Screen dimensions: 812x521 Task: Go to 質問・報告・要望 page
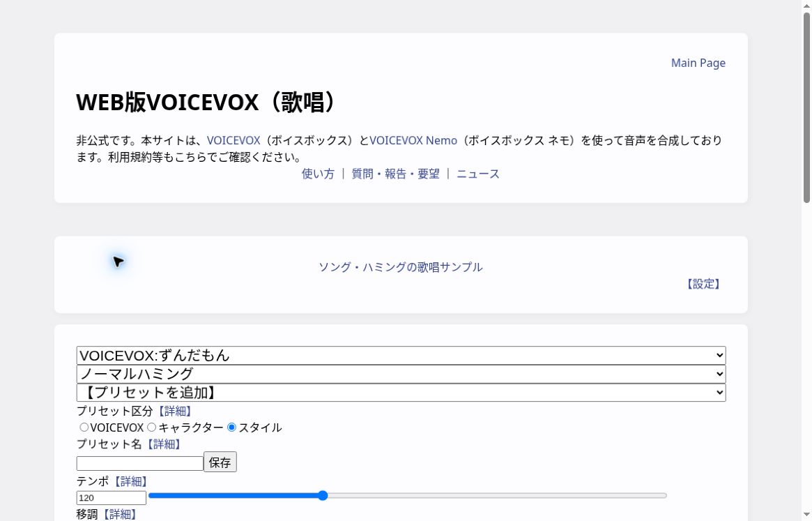[x=396, y=174]
